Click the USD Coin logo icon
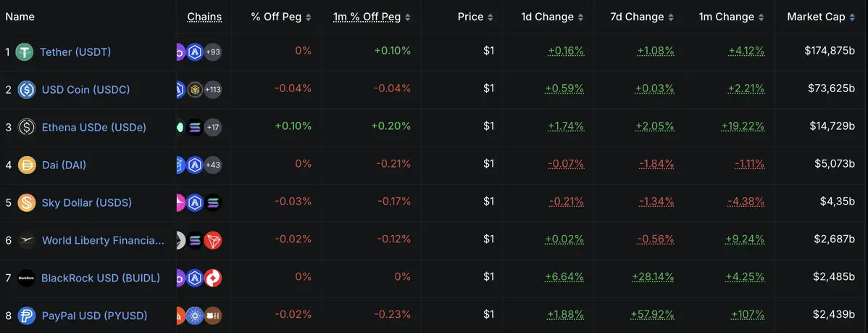The width and height of the screenshot is (868, 333). tap(26, 89)
